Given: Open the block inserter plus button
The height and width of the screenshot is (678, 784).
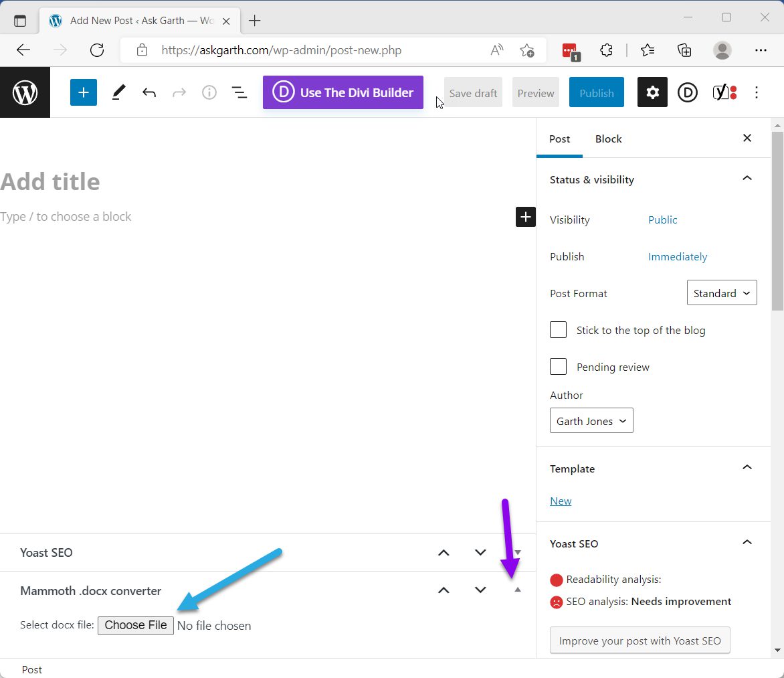Looking at the screenshot, I should pos(84,92).
